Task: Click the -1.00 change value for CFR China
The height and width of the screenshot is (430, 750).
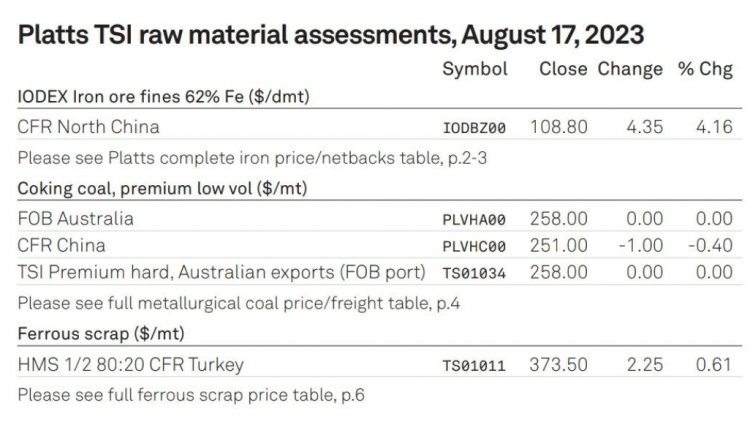Action: [640, 246]
